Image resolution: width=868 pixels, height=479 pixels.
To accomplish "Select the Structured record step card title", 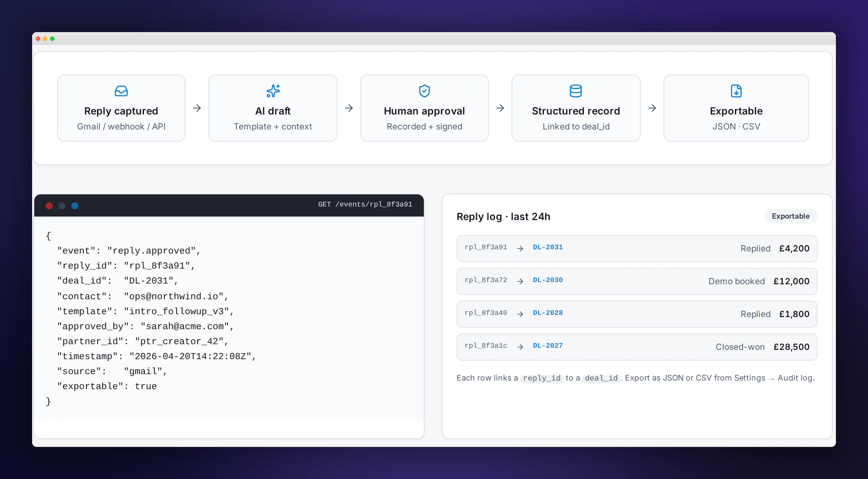I will 576,111.
